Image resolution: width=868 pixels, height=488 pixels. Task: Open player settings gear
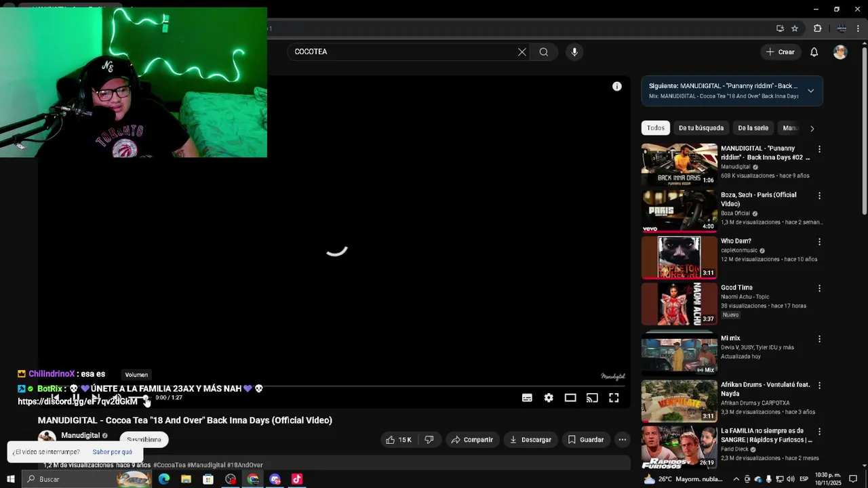549,398
